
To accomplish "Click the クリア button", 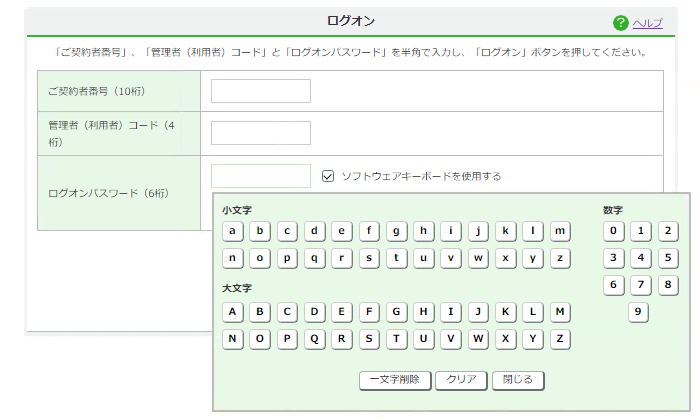I will (461, 380).
